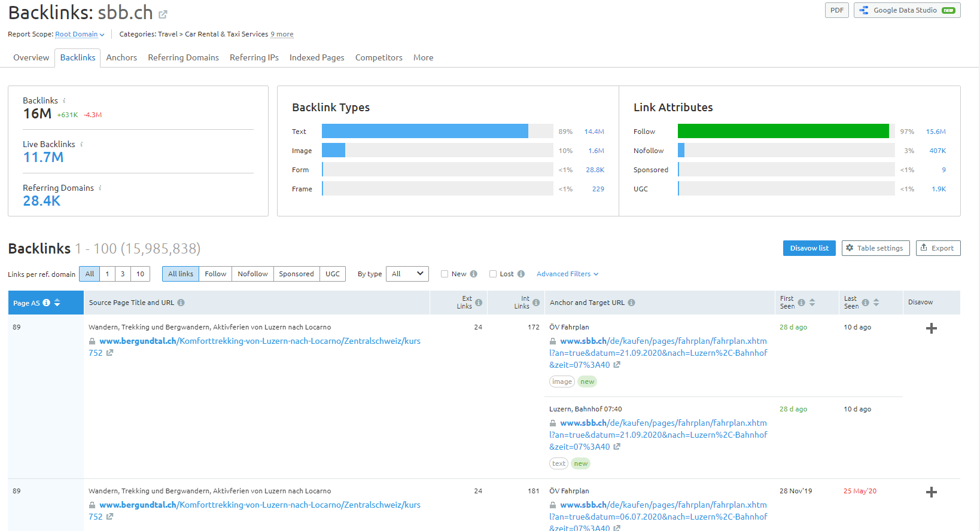Switch to Anchors tab
Image resolution: width=980 pixels, height=531 pixels.
[x=121, y=57]
